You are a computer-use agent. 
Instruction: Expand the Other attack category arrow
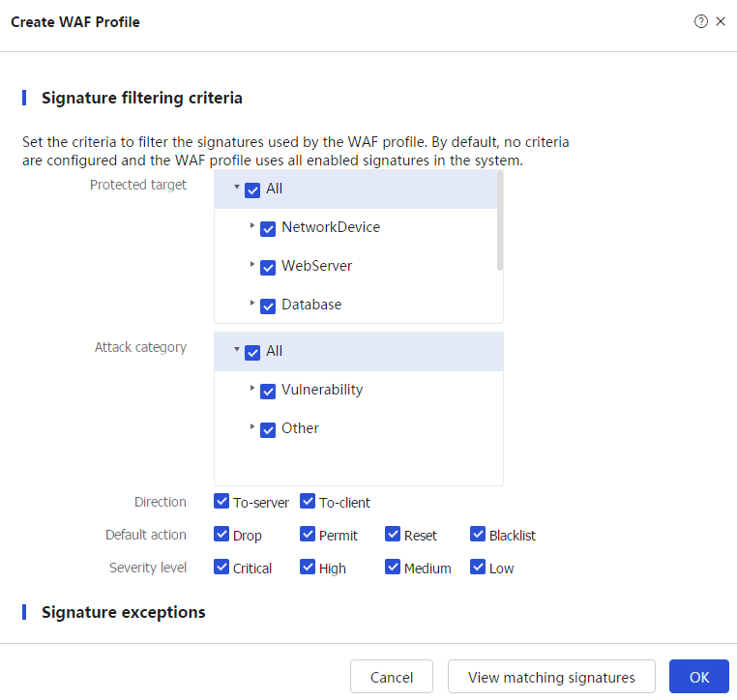[x=251, y=426]
